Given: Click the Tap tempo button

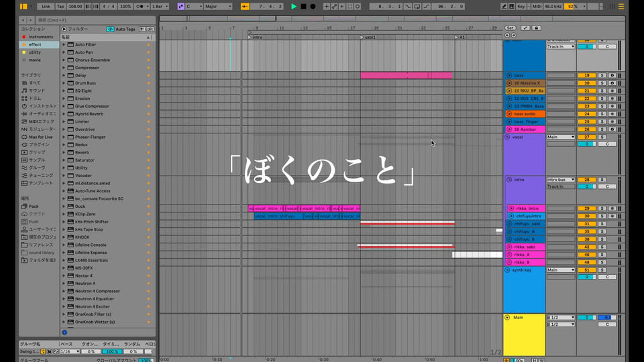Looking at the screenshot, I should coord(60,6).
